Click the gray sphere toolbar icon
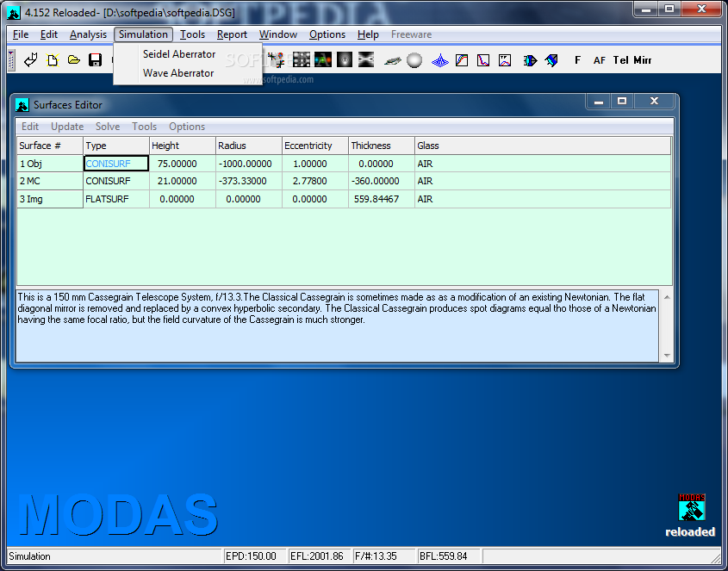The image size is (728, 571). click(x=414, y=60)
